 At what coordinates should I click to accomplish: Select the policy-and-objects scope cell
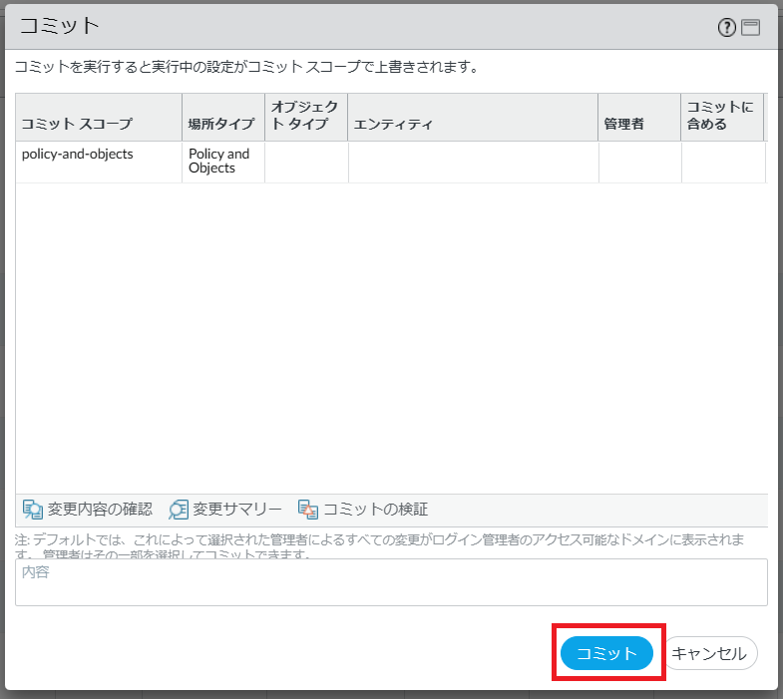click(x=99, y=162)
